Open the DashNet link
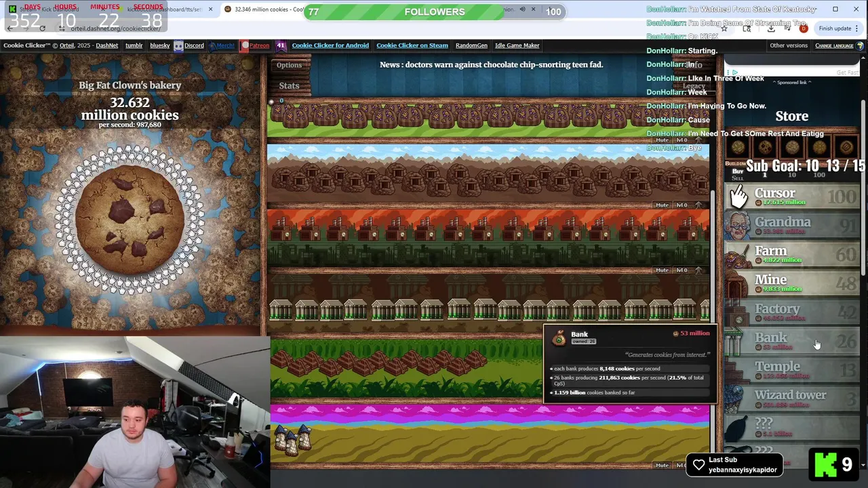 pyautogui.click(x=106, y=45)
